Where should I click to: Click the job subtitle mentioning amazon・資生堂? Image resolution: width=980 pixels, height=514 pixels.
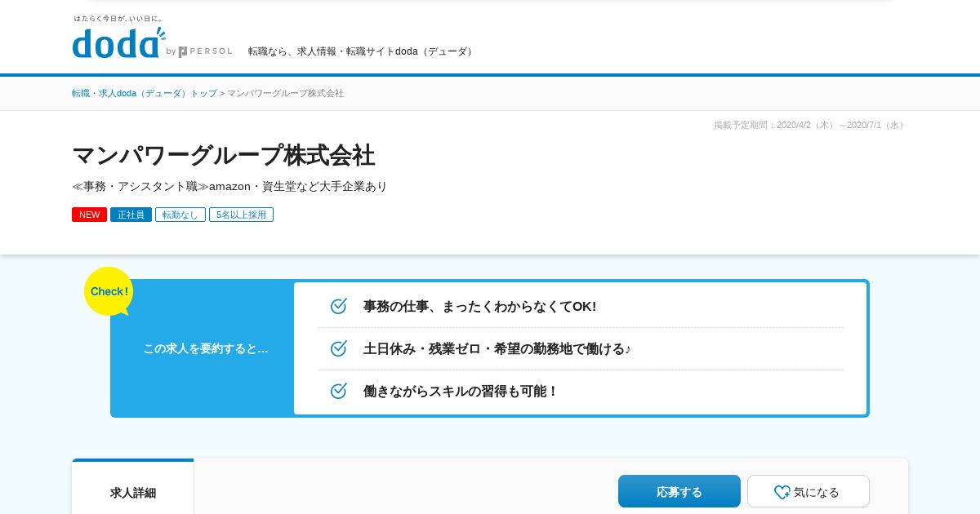229,186
